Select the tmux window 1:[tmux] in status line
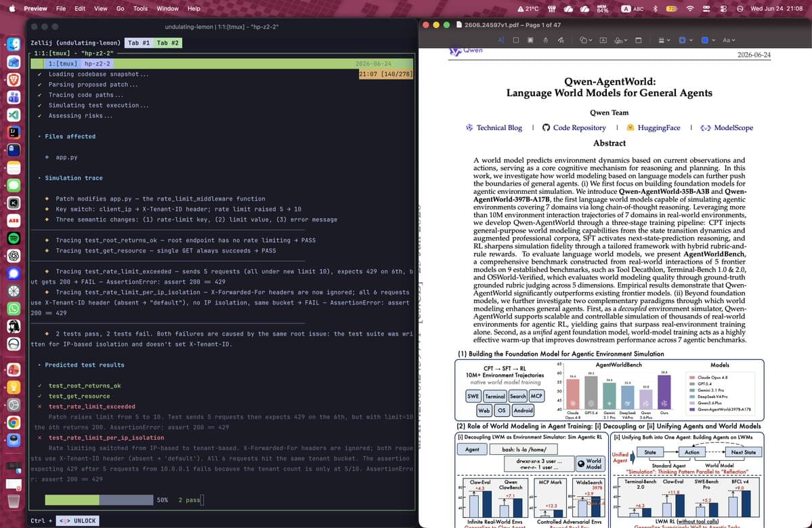 point(62,64)
